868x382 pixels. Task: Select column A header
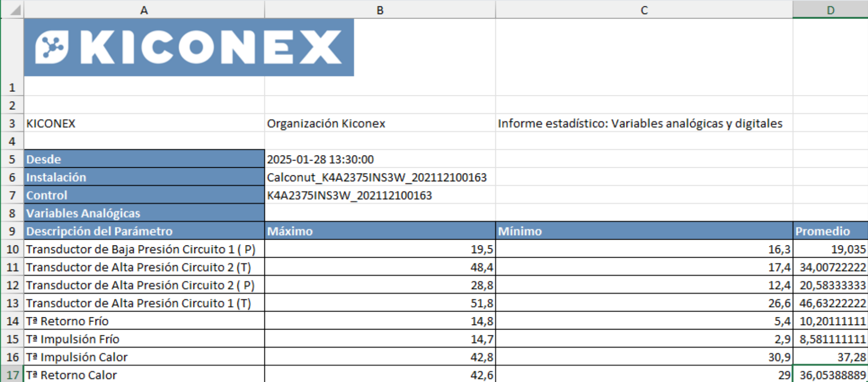[144, 10]
